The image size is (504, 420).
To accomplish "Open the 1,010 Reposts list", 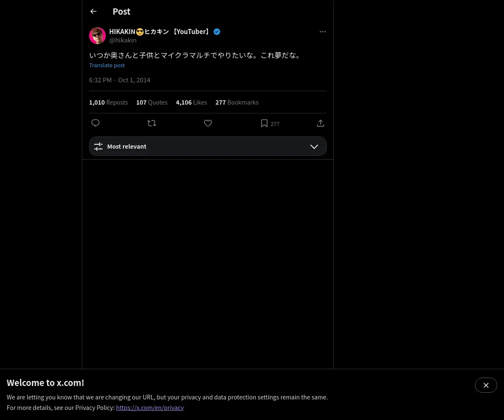I will click(108, 102).
